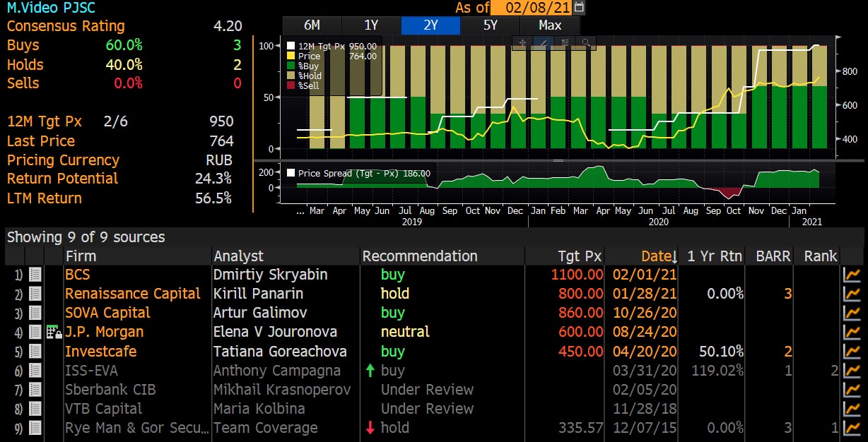Open the chart data table icon
Viewport: 868px width, 442px height.
[564, 42]
